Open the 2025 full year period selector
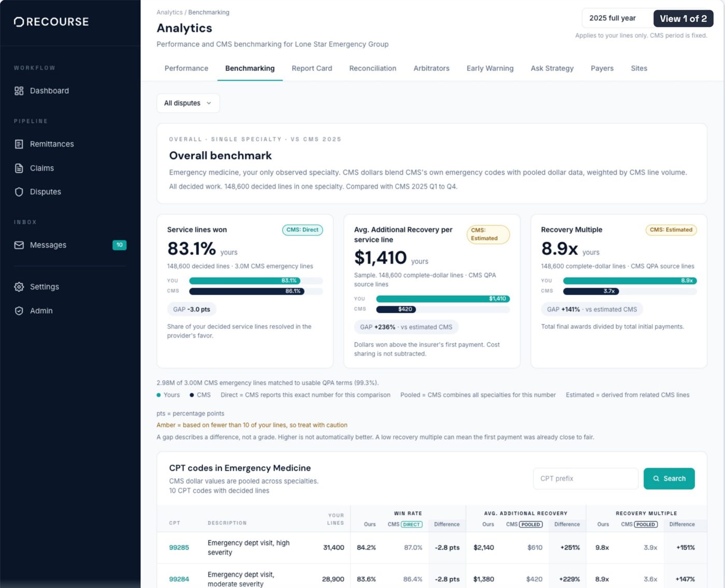 tap(617, 18)
